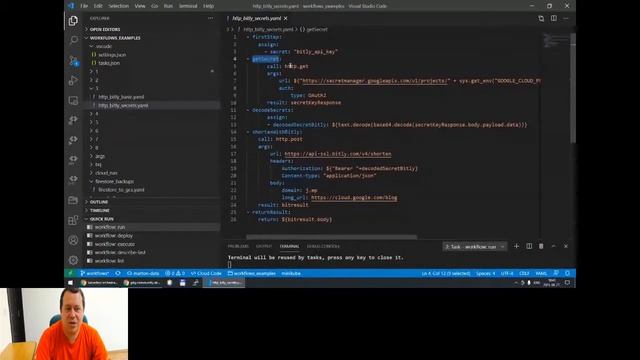Add a new terminal with plus icon

coord(516,246)
